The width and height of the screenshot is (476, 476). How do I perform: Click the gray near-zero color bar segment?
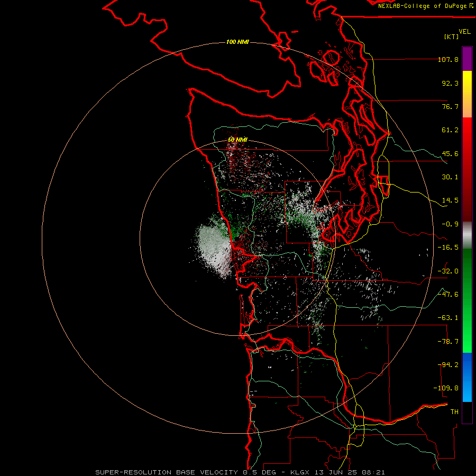(x=467, y=235)
